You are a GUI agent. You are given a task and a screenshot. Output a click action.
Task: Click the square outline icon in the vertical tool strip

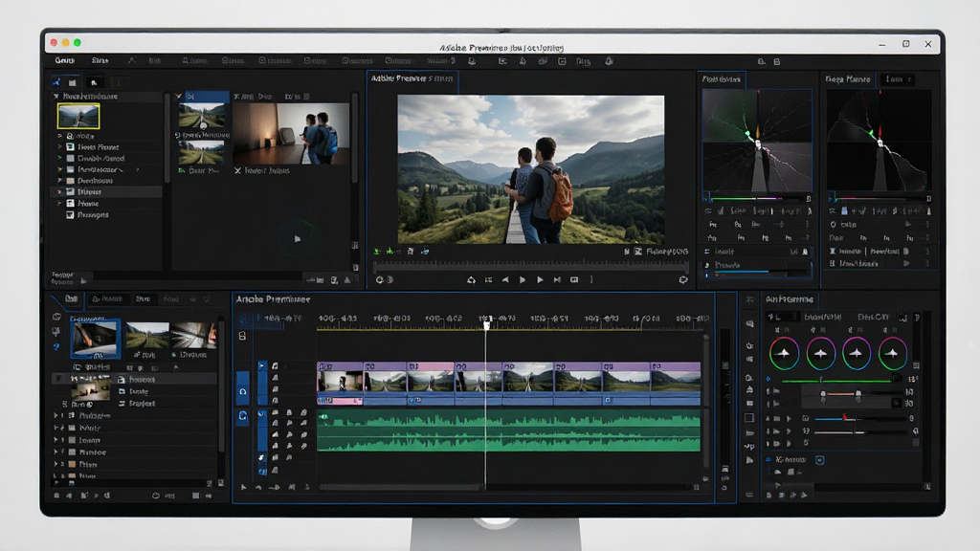tap(748, 418)
